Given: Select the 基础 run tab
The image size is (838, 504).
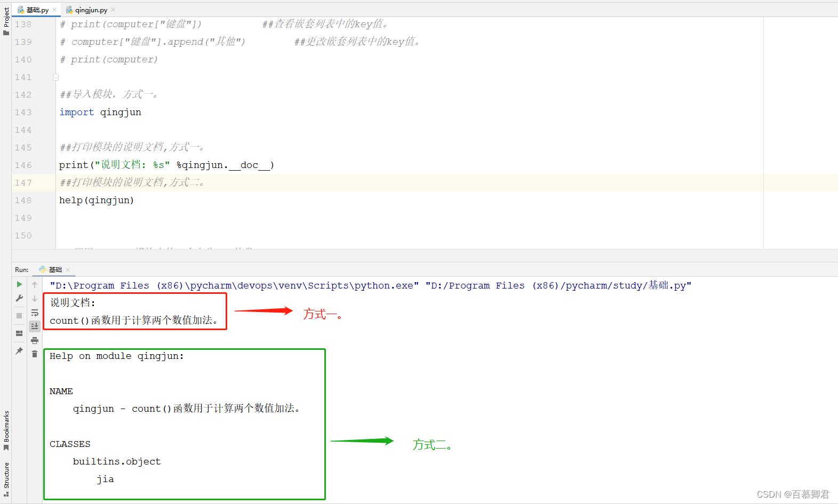Looking at the screenshot, I should pyautogui.click(x=55, y=269).
